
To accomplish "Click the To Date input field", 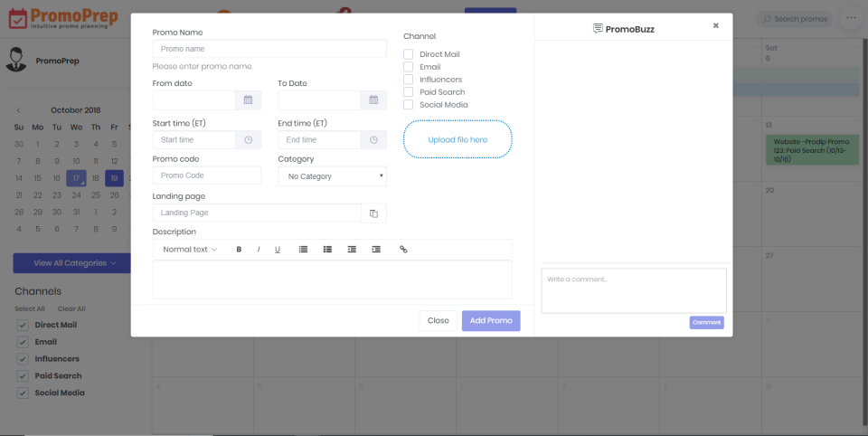I will click(x=319, y=100).
